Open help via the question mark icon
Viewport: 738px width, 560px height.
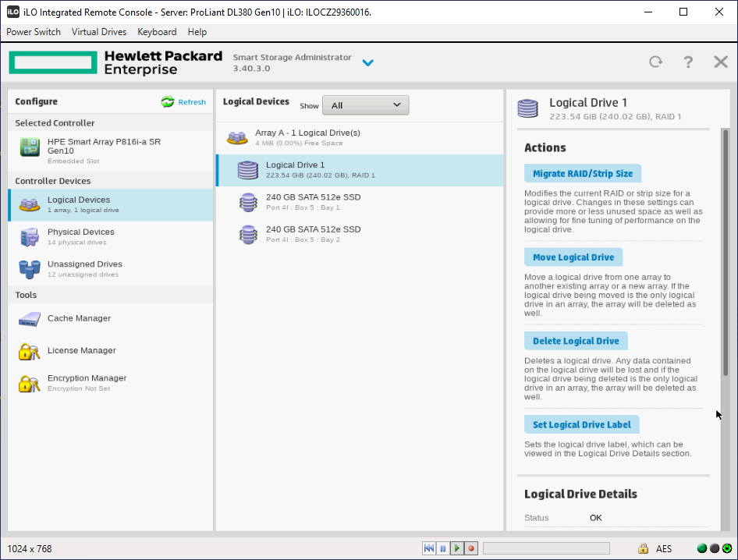688,62
